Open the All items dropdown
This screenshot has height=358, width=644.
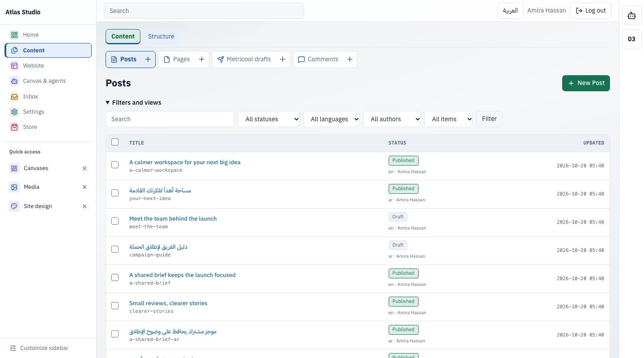click(x=449, y=119)
